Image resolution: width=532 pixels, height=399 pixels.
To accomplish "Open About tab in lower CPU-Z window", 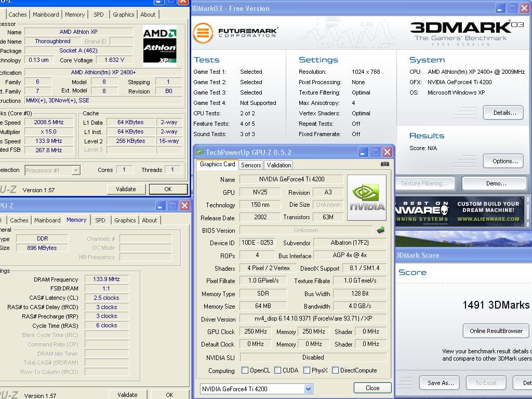I will click(x=149, y=220).
